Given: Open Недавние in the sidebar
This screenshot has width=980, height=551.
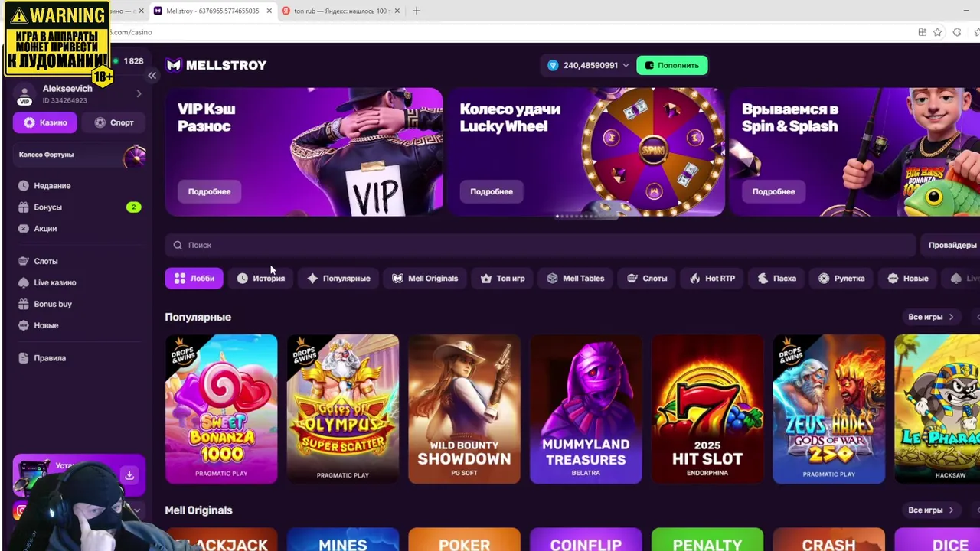Looking at the screenshot, I should coord(52,186).
